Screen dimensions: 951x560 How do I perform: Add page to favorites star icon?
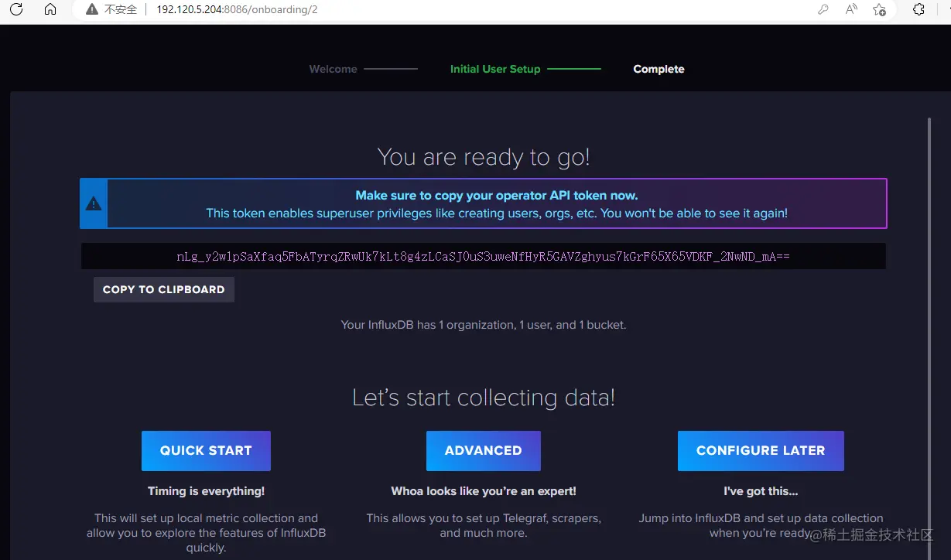(879, 10)
